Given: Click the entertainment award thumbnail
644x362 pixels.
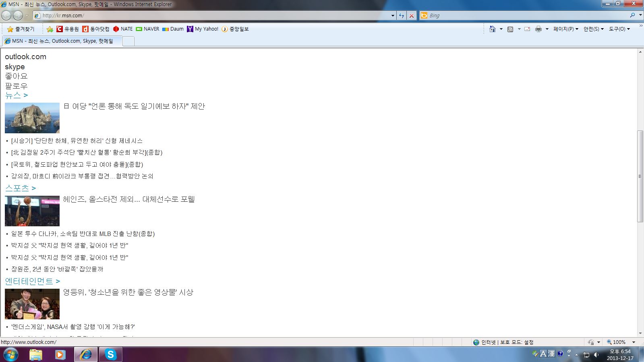Looking at the screenshot, I should [32, 304].
